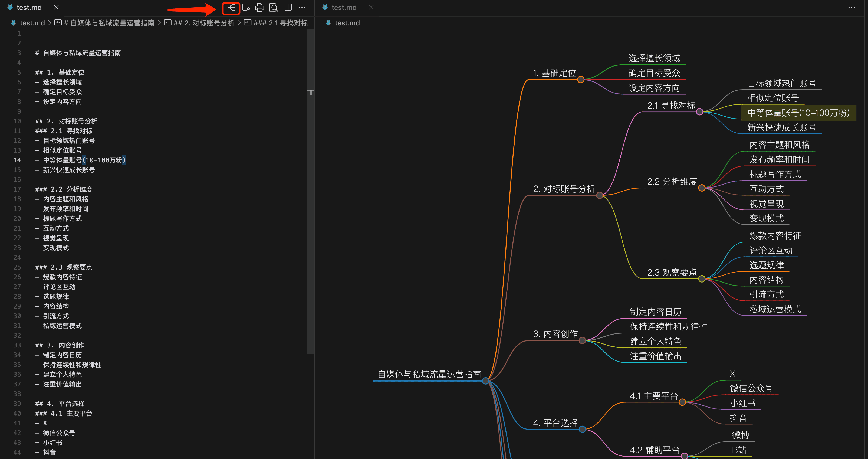Click editor line '### 4.1 主要平台'
The width and height of the screenshot is (868, 459).
point(63,414)
